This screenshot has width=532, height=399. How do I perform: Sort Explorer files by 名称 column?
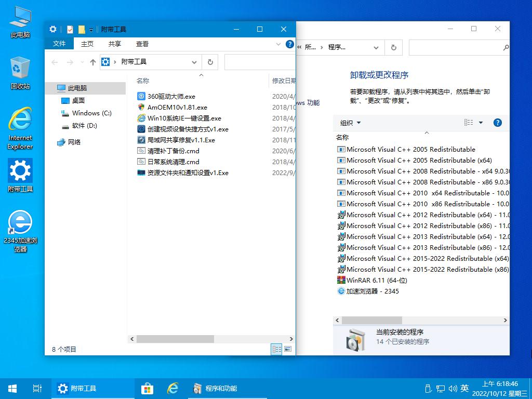(143, 81)
